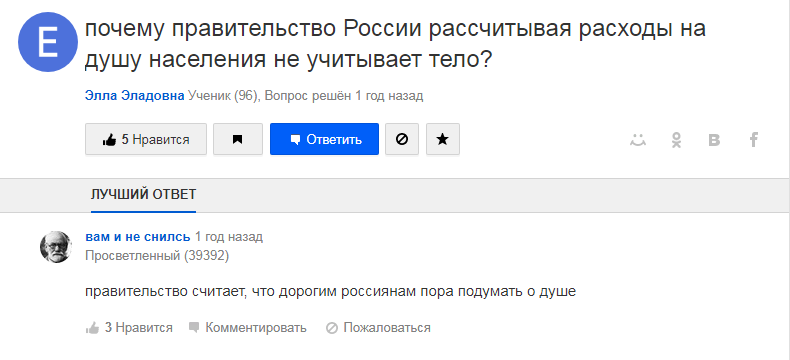Click the question title text
The image size is (790, 360).
tap(395, 45)
